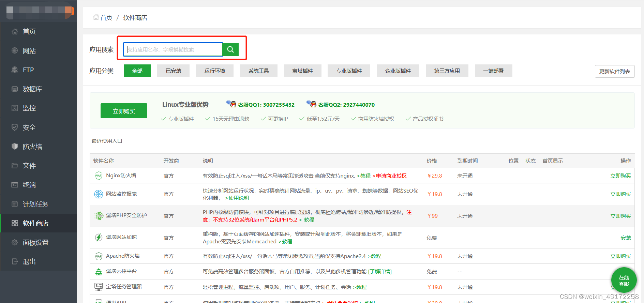Show the 第三方应用 category
The width and height of the screenshot is (644, 303).
(x=447, y=71)
